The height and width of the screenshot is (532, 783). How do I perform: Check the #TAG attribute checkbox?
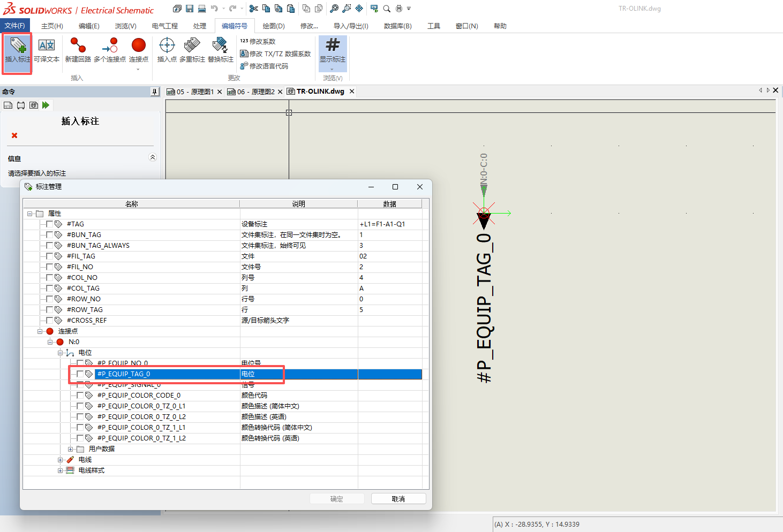point(50,224)
